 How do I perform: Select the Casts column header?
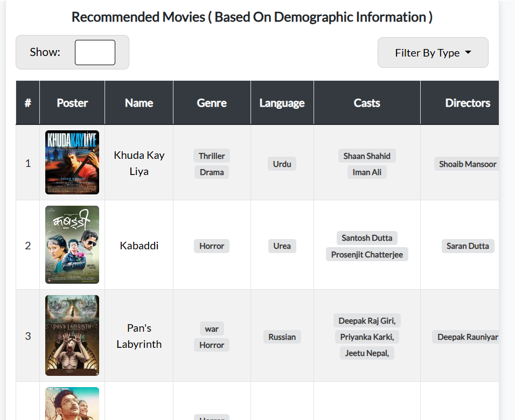click(x=367, y=103)
